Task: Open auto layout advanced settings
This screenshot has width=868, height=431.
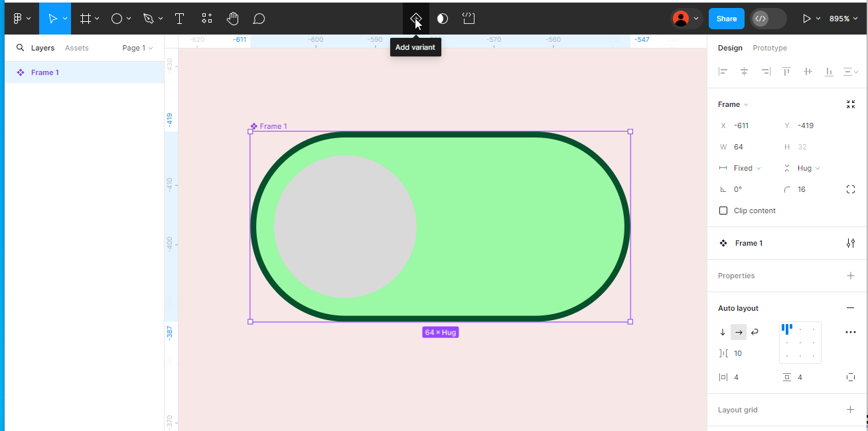Action: click(x=851, y=332)
